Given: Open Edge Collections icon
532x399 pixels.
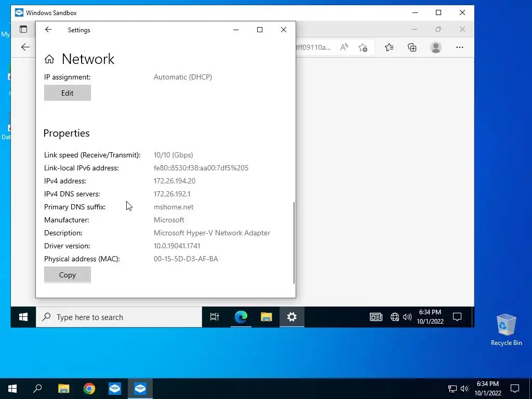Looking at the screenshot, I should point(412,47).
